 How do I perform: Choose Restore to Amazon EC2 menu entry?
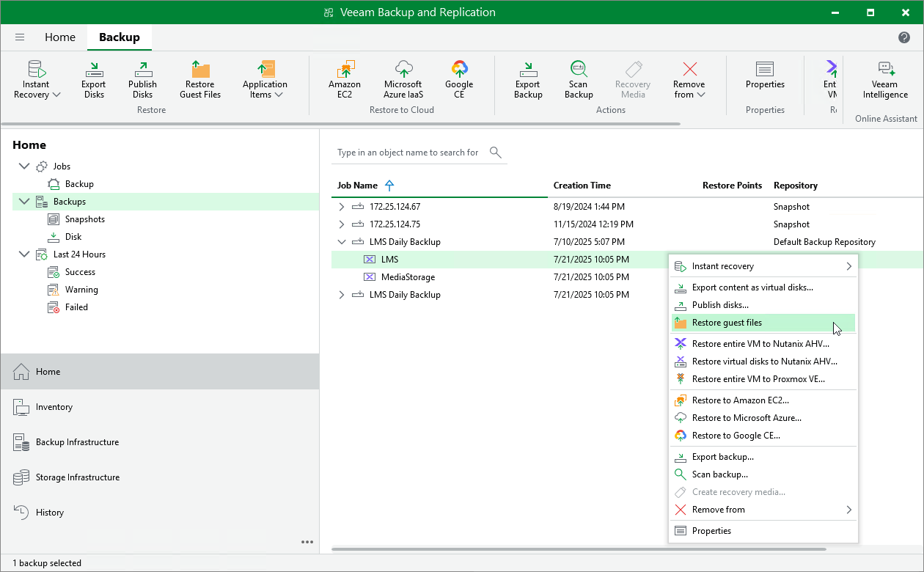tap(740, 400)
